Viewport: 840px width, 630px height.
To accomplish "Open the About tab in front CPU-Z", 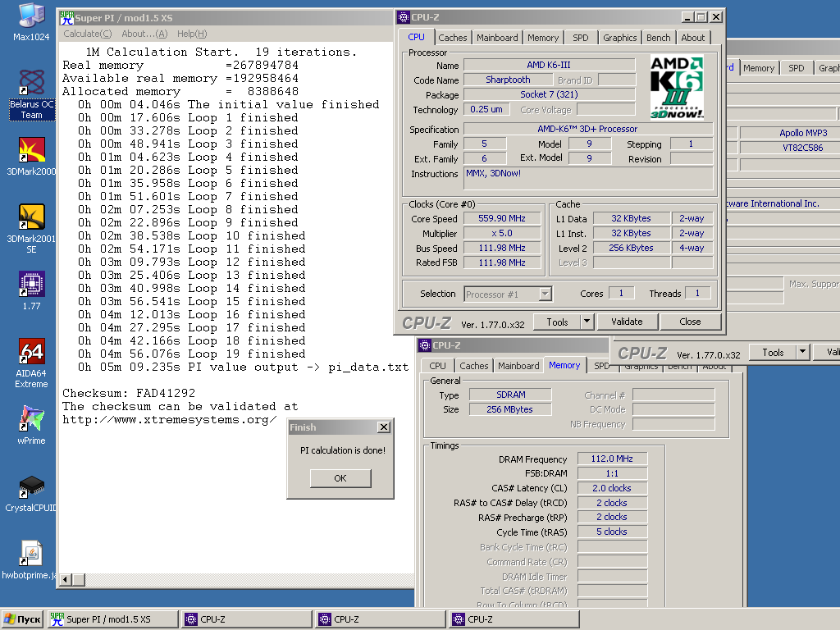I will coord(692,38).
